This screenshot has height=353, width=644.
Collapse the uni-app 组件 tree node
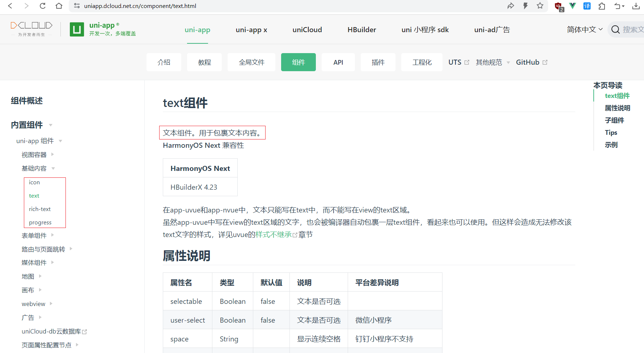pyautogui.click(x=60, y=141)
